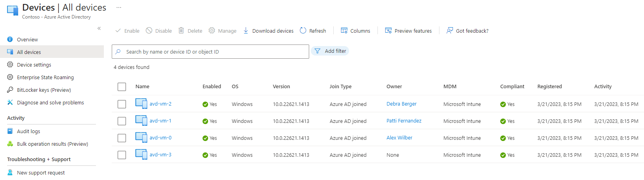The height and width of the screenshot is (180, 644).
Task: Click the green Compliant check for avd-vm-0
Action: pyautogui.click(x=503, y=138)
